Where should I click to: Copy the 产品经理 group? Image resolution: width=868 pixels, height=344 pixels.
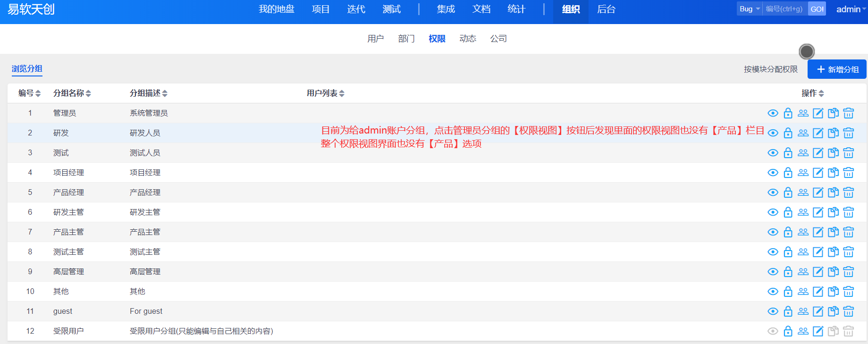(x=833, y=193)
